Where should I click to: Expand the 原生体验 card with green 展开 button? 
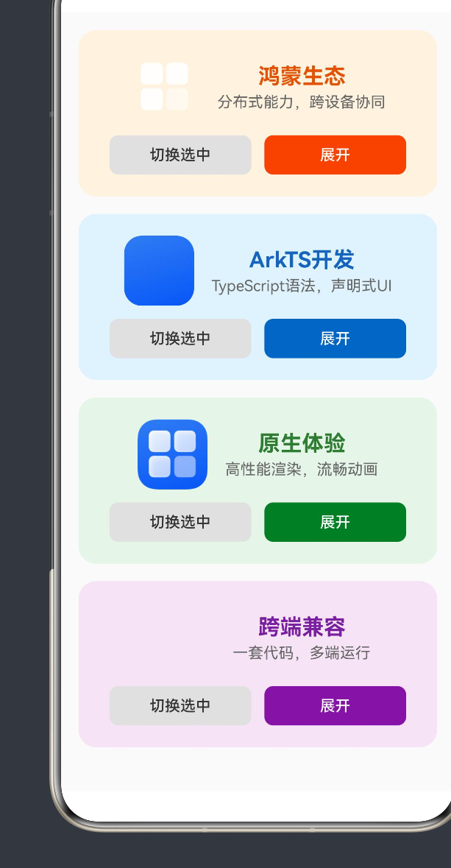click(335, 522)
